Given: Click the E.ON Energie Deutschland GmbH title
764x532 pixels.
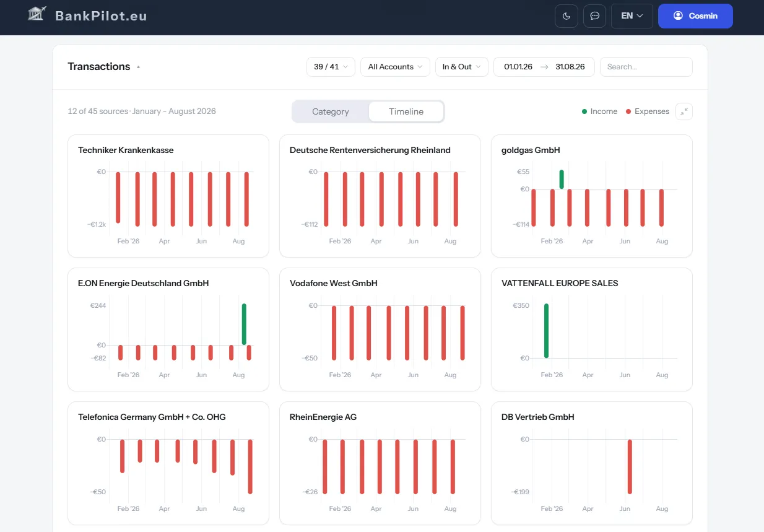Looking at the screenshot, I should 144,283.
